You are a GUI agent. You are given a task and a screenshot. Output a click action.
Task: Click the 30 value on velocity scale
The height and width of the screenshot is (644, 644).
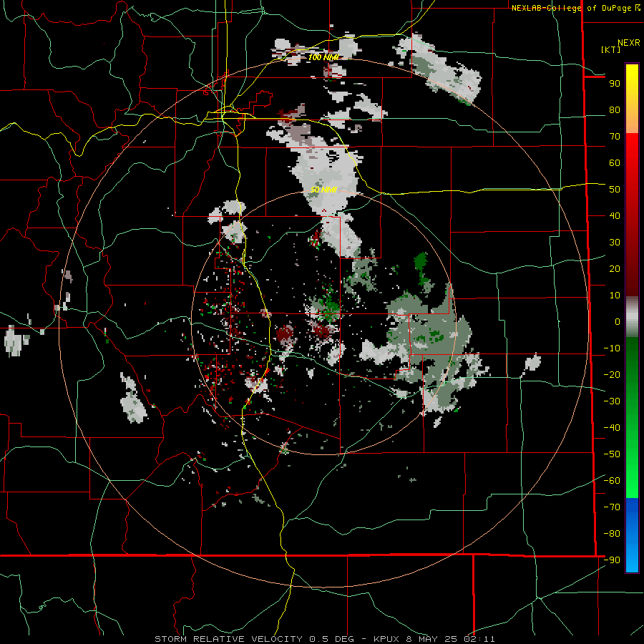[x=615, y=243]
